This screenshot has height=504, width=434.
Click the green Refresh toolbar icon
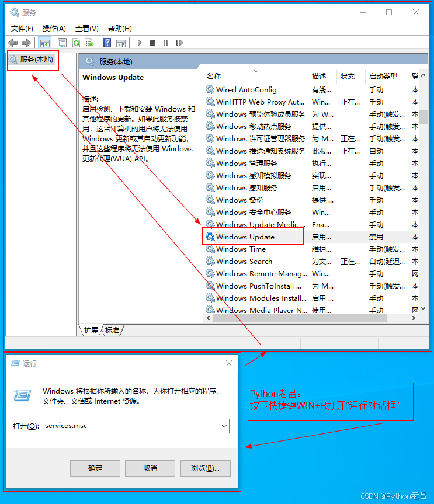pyautogui.click(x=76, y=43)
